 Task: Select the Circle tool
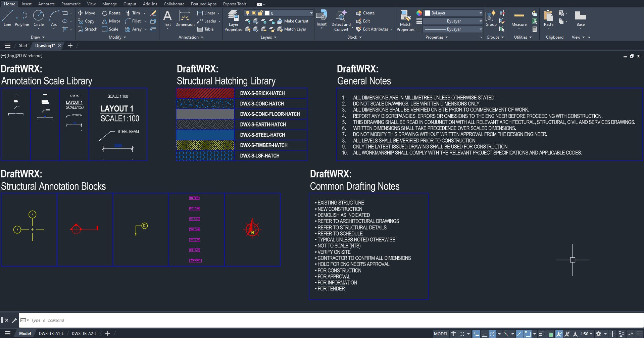point(39,18)
